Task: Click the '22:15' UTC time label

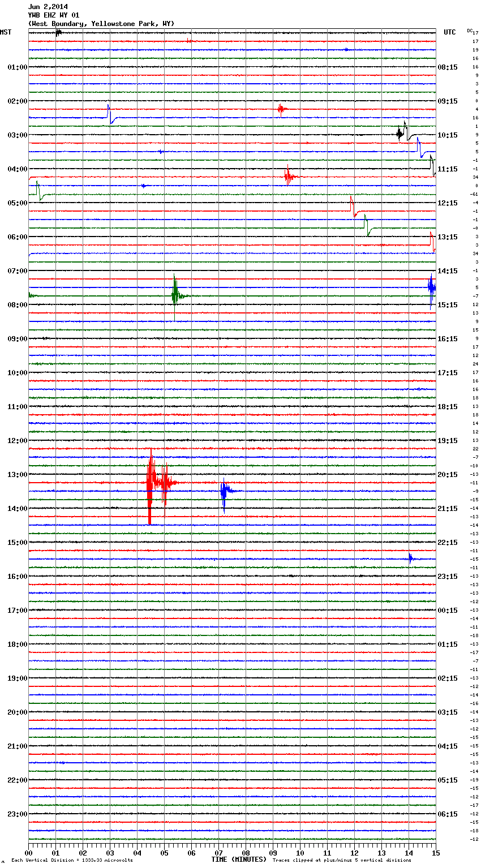Action: tap(448, 543)
